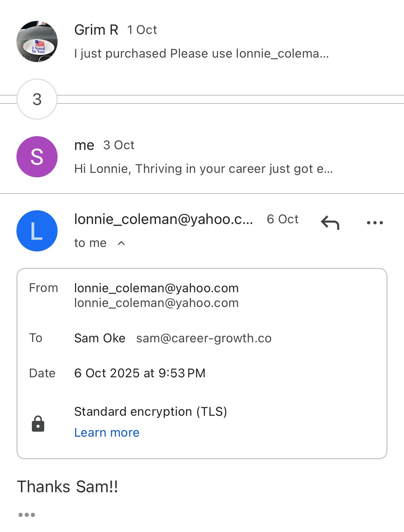Tap the blue L sender avatar

click(x=37, y=231)
